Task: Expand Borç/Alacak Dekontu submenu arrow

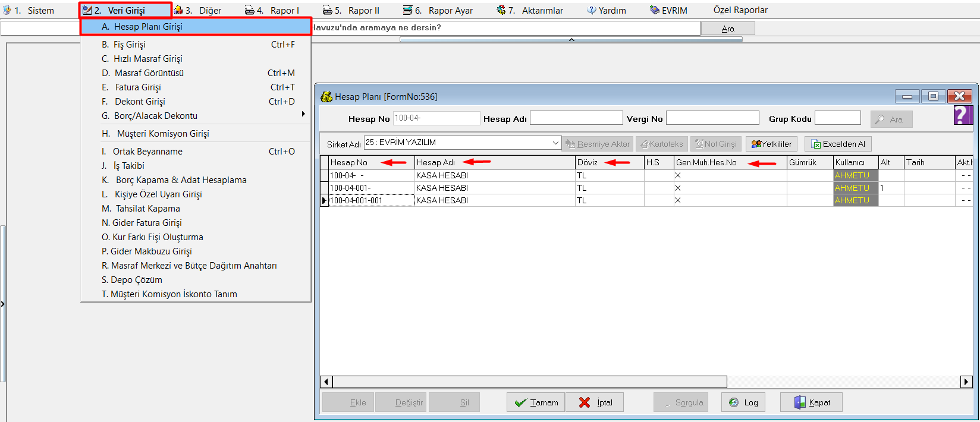Action: (x=303, y=114)
